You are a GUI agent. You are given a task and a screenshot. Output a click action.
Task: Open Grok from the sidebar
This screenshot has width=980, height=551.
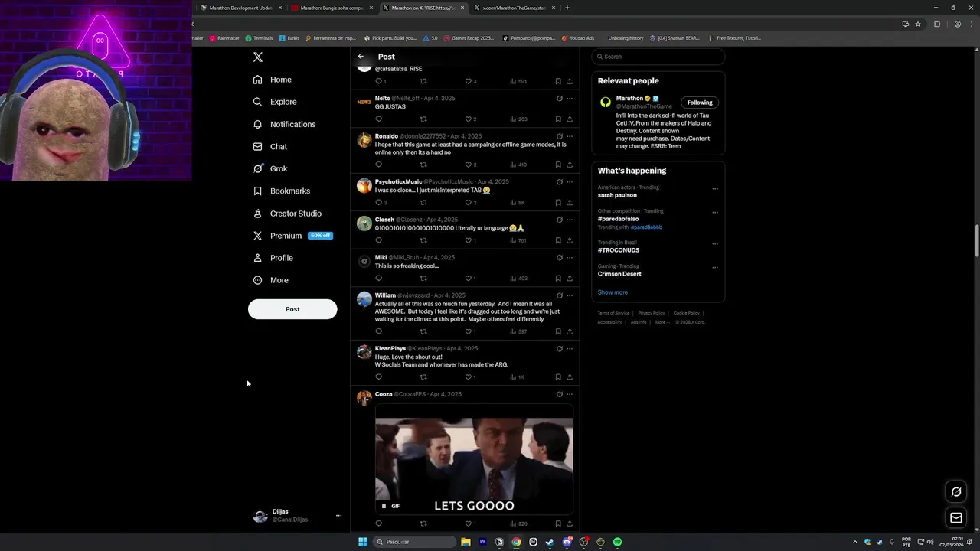point(270,168)
